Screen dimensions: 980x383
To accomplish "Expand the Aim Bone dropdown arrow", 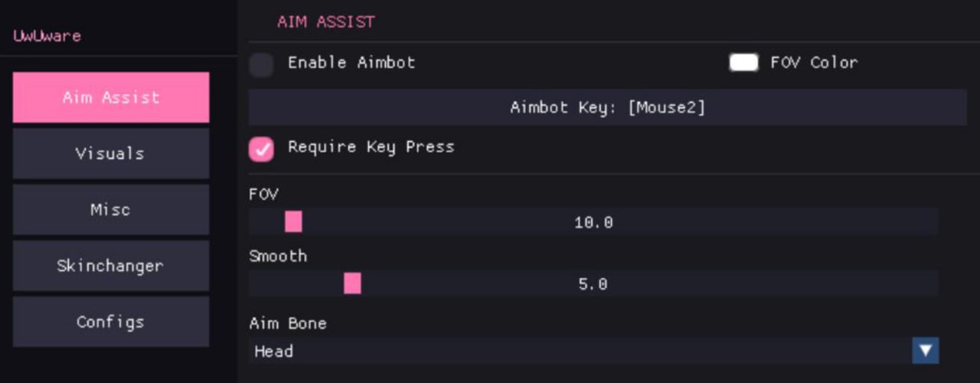I will 926,351.
